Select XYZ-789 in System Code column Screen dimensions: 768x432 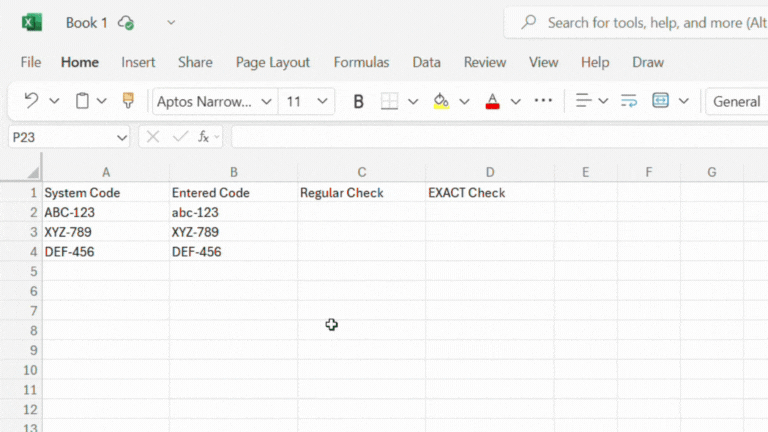106,232
